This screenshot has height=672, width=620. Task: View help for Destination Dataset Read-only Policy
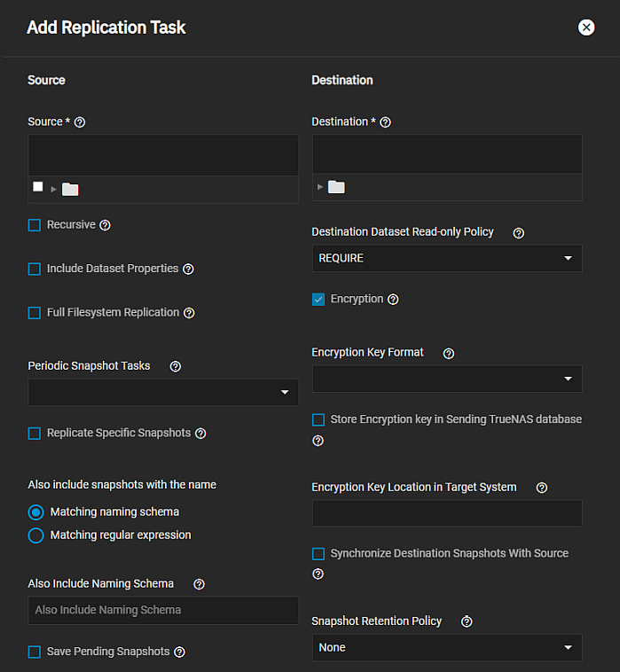(519, 232)
